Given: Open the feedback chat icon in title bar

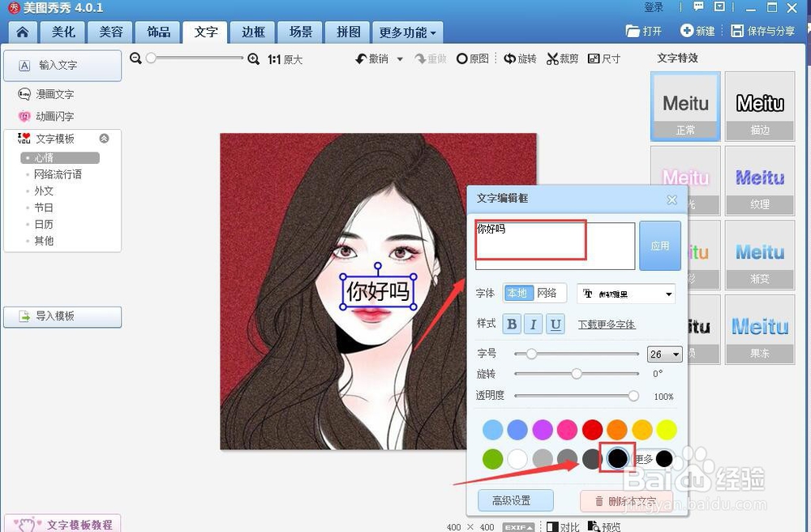Looking at the screenshot, I should tap(698, 6).
